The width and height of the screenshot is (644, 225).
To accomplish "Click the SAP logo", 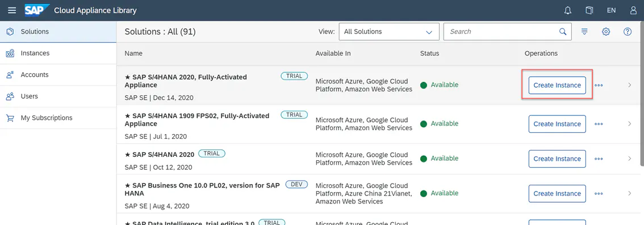I will click(x=37, y=10).
